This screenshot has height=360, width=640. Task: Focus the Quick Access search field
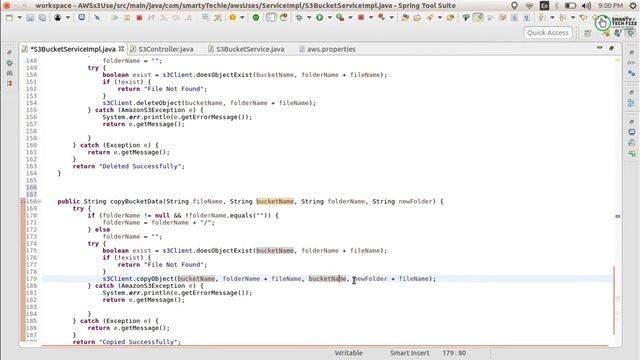[548, 33]
